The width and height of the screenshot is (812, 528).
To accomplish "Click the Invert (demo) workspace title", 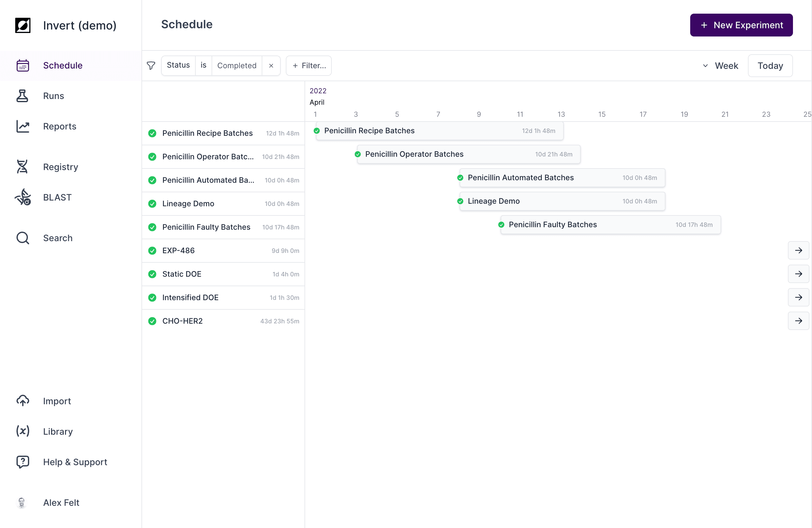I will point(80,26).
